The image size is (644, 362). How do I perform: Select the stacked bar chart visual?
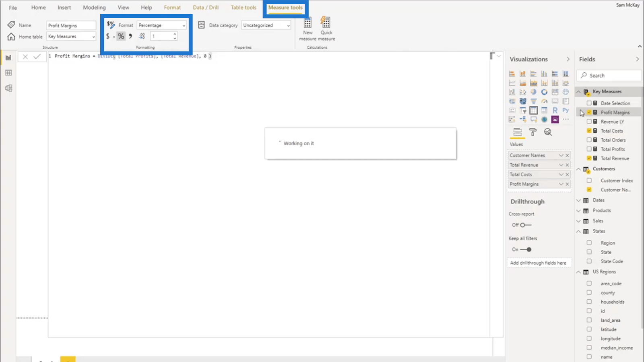[x=512, y=74]
